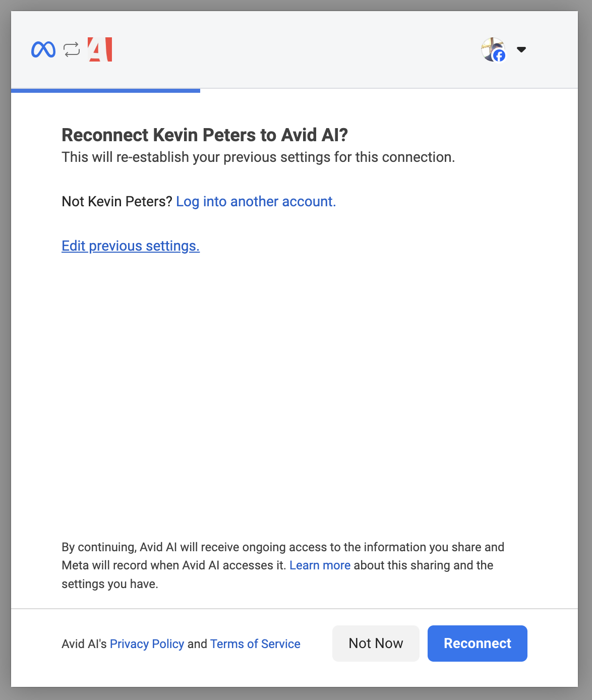Open the 'Edit previous settings' link
592x700 pixels.
click(131, 246)
